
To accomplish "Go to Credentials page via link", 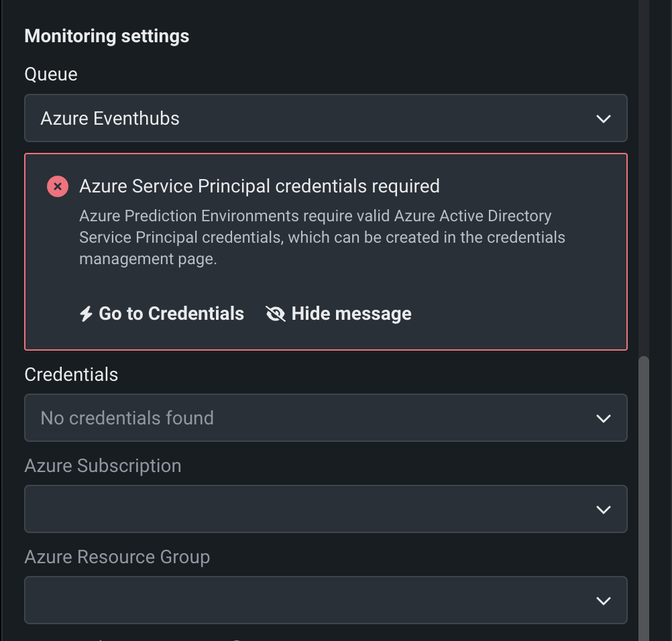I will (x=171, y=314).
